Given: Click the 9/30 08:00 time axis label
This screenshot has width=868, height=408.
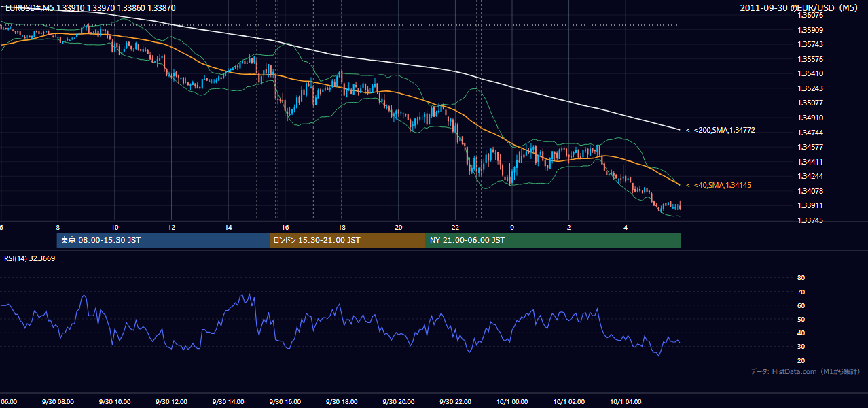Looking at the screenshot, I should [58, 402].
